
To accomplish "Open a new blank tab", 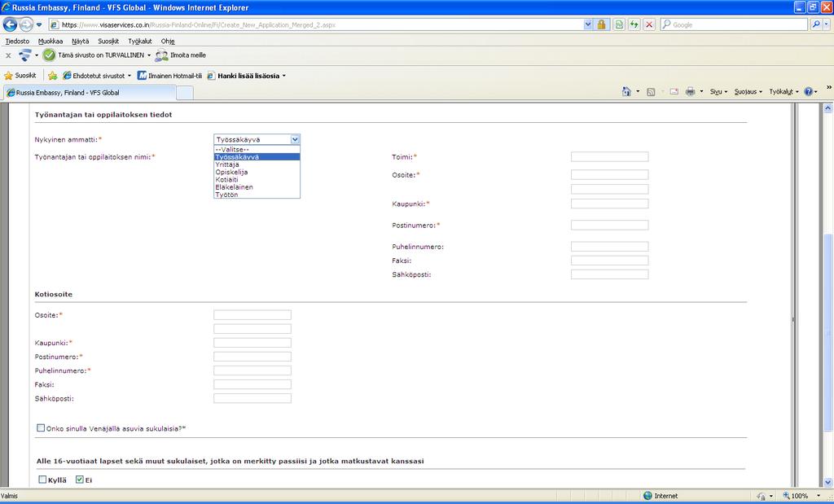I will [185, 93].
